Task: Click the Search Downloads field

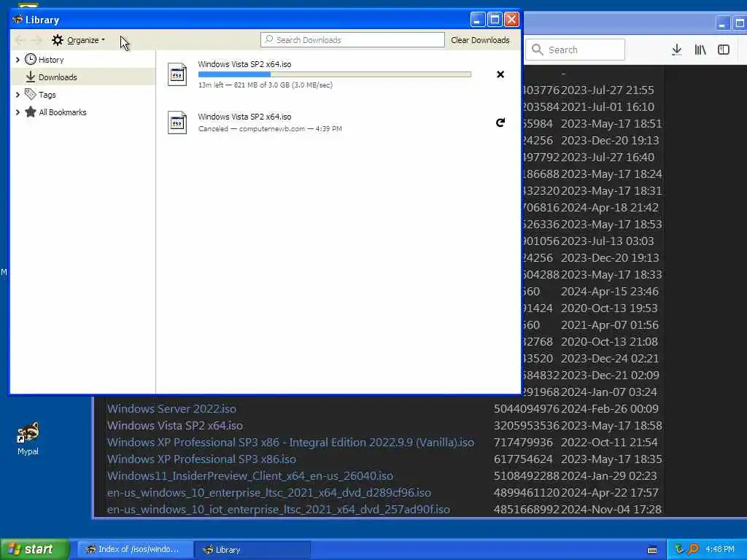Action: pos(352,40)
